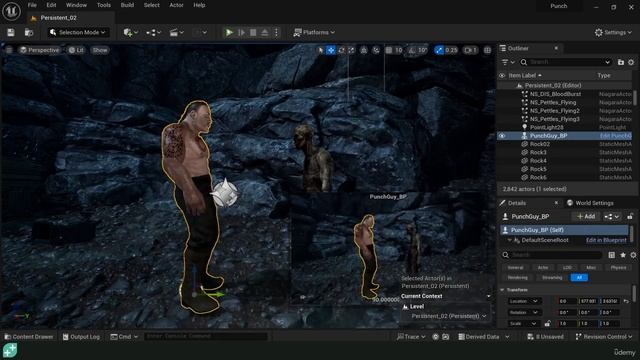Open the Edit menu
Image resolution: width=640 pixels, height=360 pixels.
tap(51, 5)
